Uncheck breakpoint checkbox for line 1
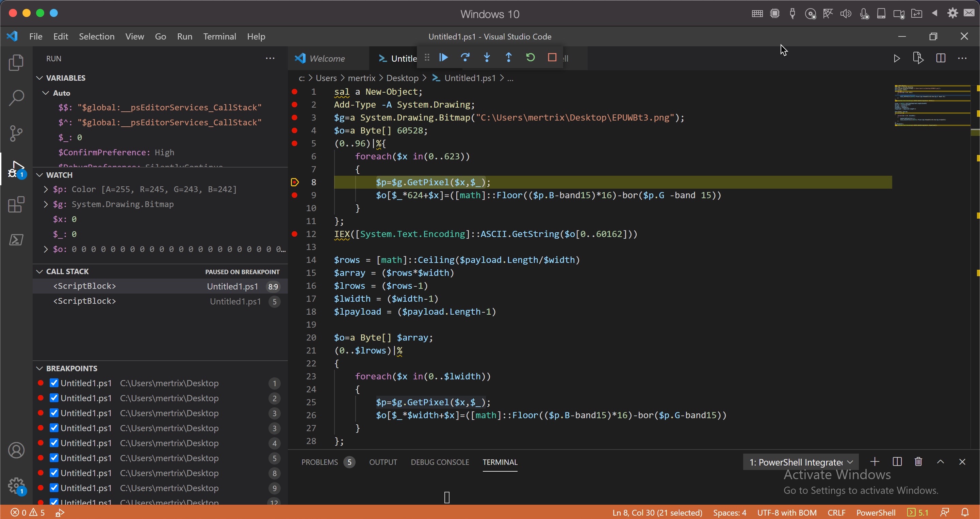The height and width of the screenshot is (519, 980). pyautogui.click(x=54, y=383)
